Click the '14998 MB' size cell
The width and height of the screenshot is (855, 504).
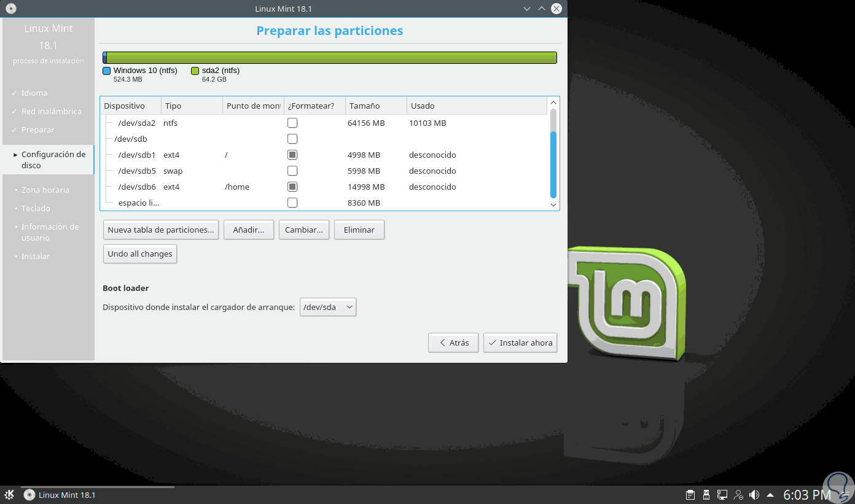coord(366,187)
